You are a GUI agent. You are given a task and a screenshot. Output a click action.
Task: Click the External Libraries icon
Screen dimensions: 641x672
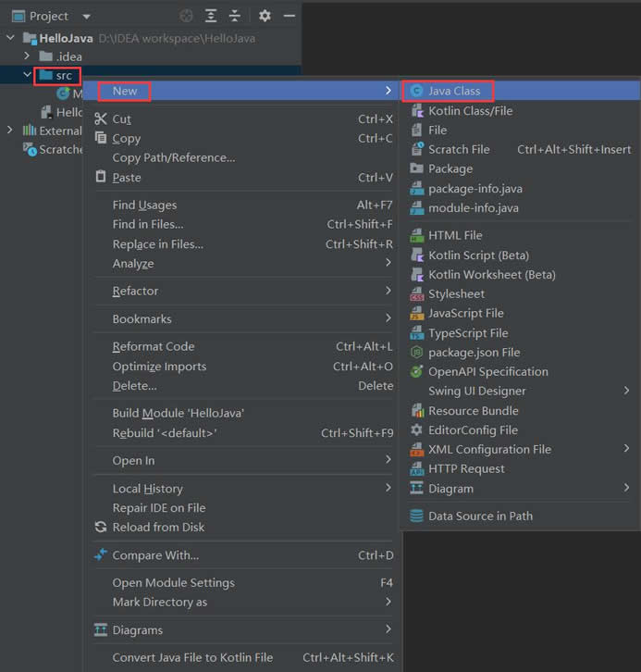30,130
